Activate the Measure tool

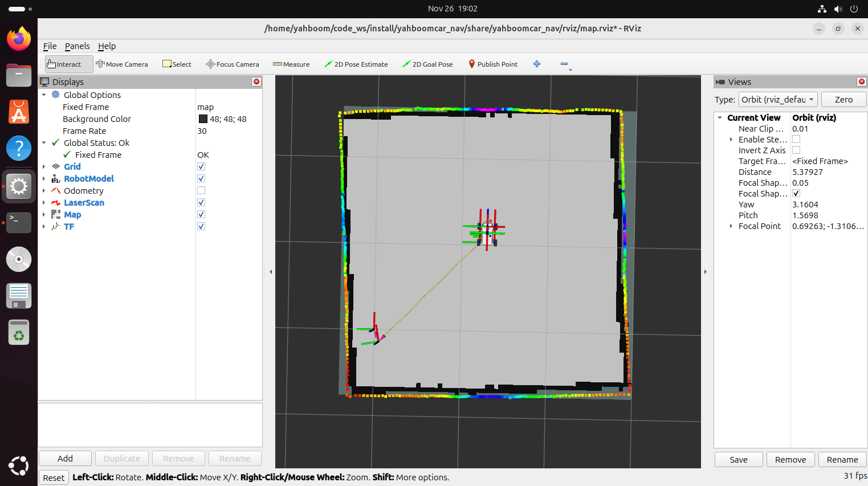[291, 64]
